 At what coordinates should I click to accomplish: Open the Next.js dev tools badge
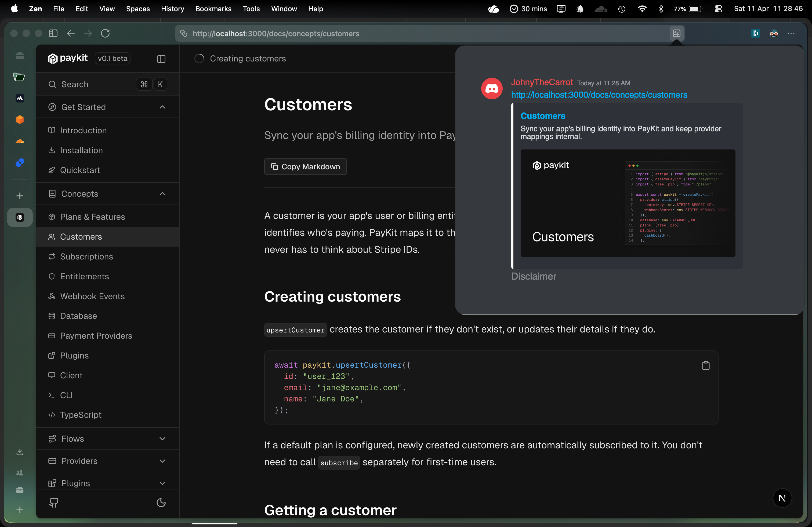pos(782,498)
